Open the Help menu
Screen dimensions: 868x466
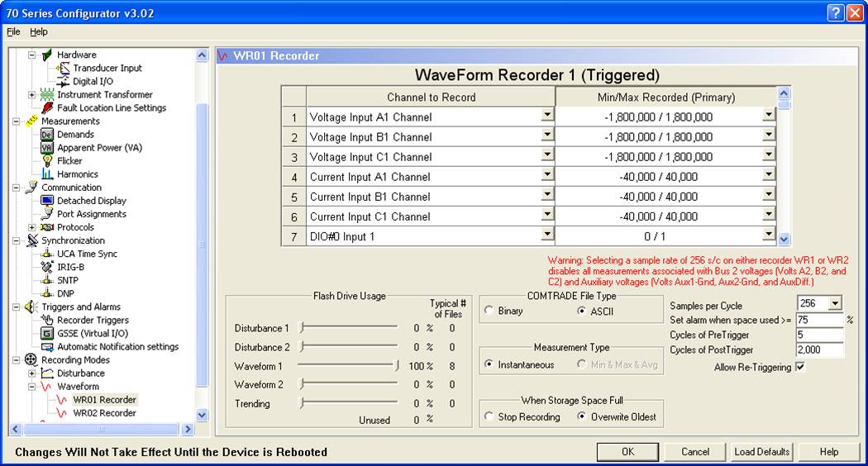pos(38,31)
